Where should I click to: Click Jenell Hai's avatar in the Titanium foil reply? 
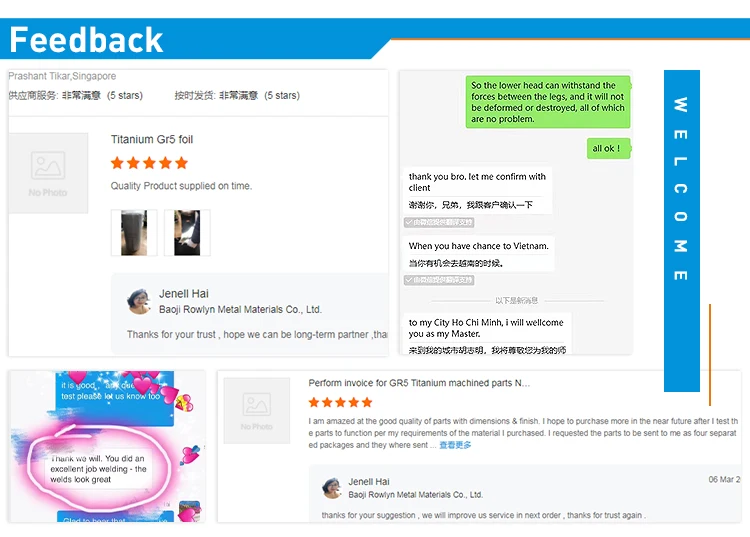point(139,301)
